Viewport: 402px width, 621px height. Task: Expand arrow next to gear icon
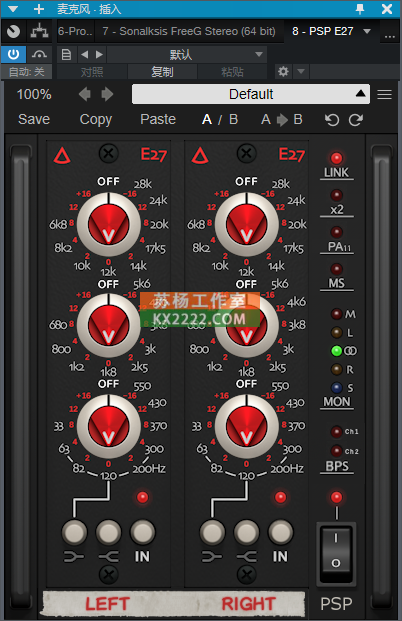[301, 72]
